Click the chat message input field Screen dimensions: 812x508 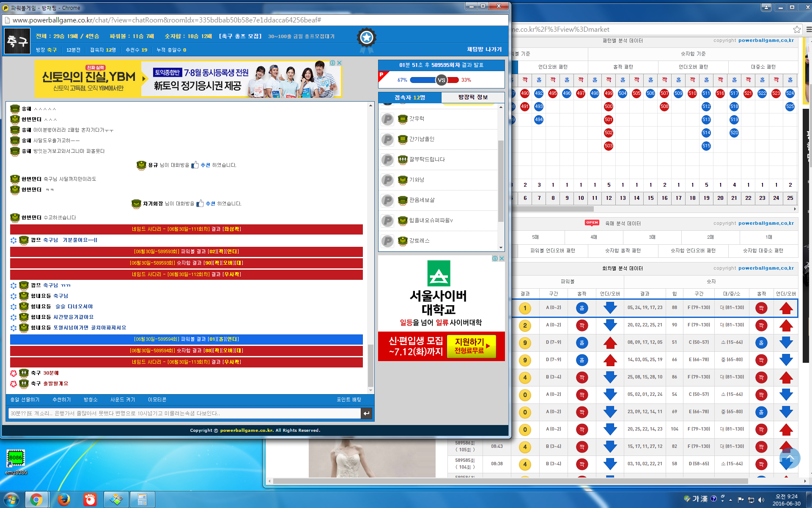pyautogui.click(x=184, y=413)
